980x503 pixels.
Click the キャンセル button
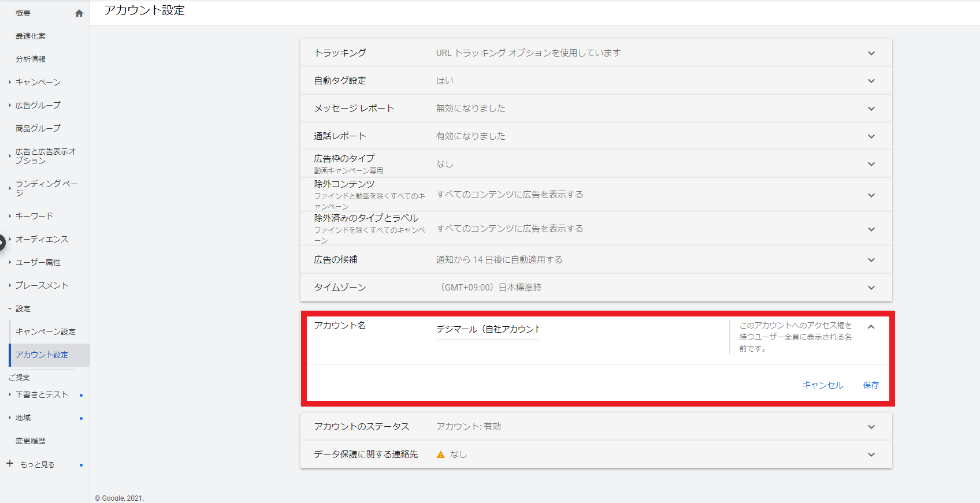[823, 385]
